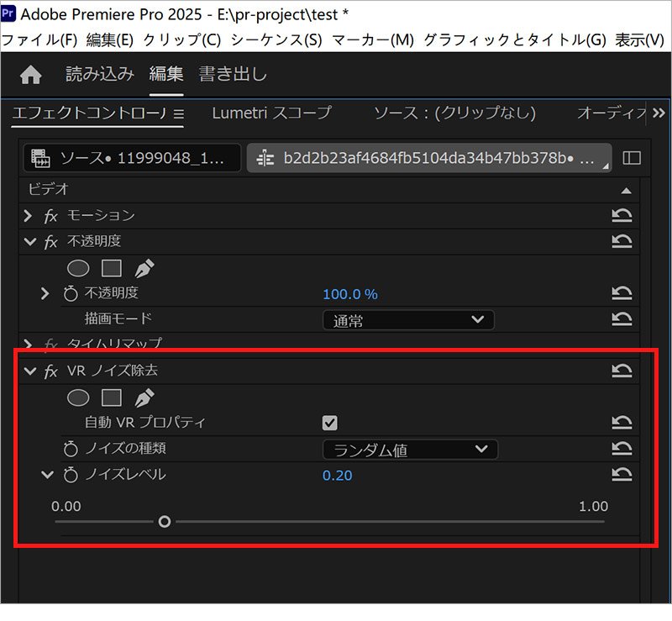
Task: Switch to the 読み込み workspace
Action: point(99,74)
